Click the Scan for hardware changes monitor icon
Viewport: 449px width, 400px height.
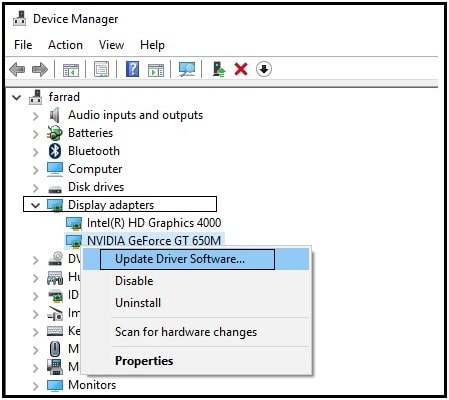coord(187,69)
